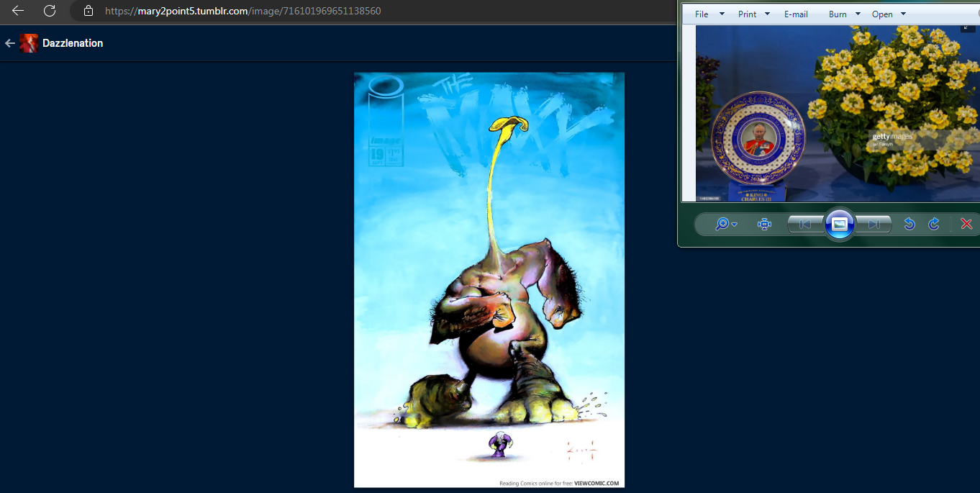Open the Dazzlenation blog avatar

click(x=29, y=43)
